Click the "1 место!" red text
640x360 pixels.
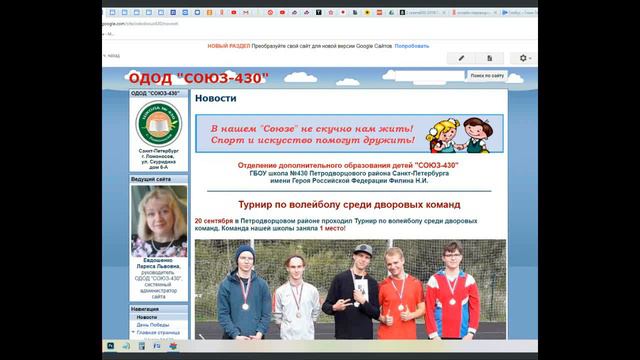point(333,228)
